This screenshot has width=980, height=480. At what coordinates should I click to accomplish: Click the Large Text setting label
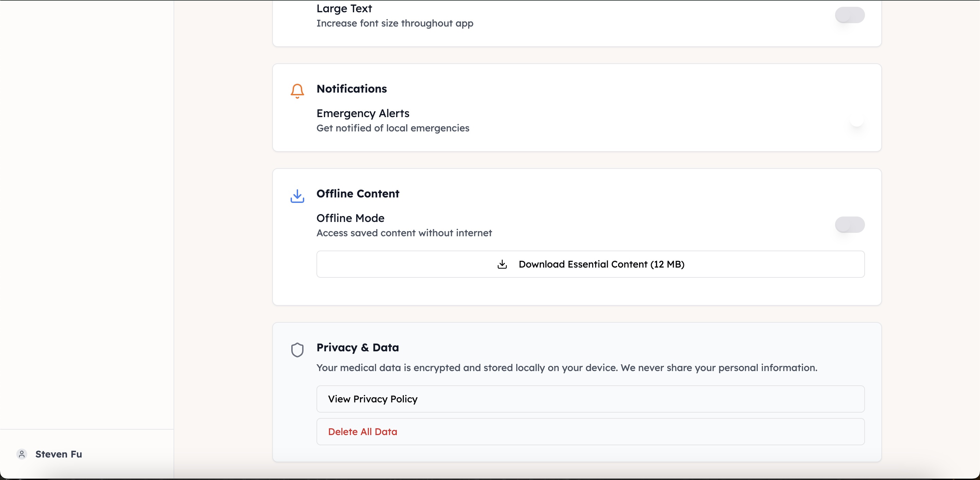click(344, 9)
